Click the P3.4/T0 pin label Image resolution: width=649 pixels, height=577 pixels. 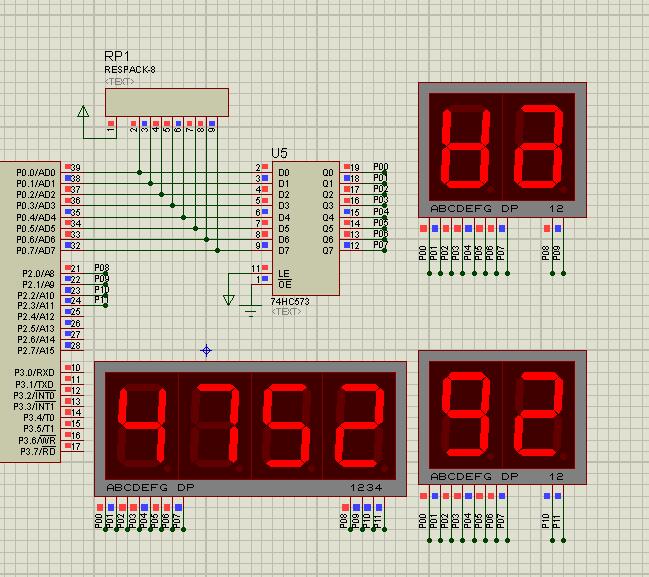[39, 418]
